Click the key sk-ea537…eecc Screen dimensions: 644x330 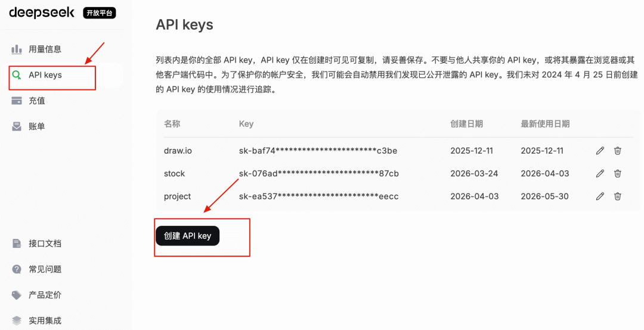[x=318, y=196]
